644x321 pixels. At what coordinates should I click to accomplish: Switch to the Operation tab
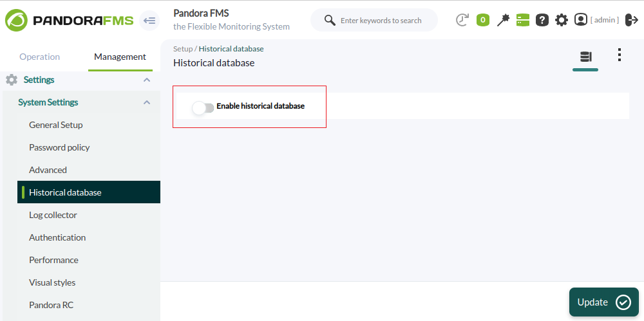pos(40,57)
